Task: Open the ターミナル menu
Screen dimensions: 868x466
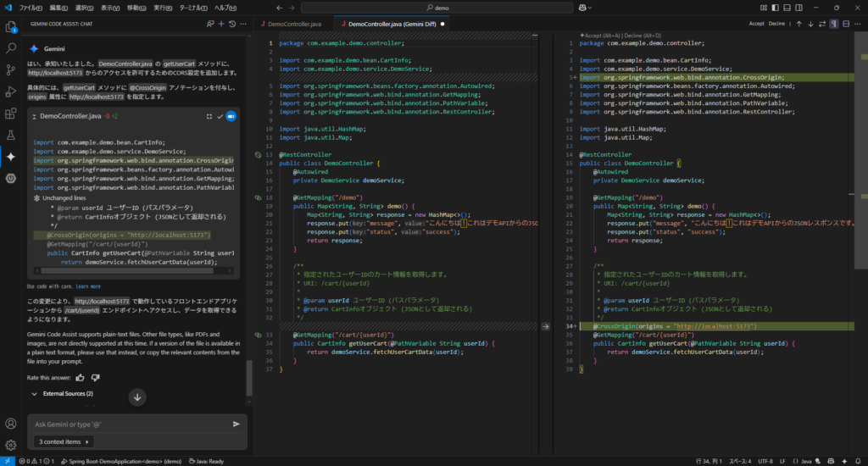Action: (x=193, y=8)
